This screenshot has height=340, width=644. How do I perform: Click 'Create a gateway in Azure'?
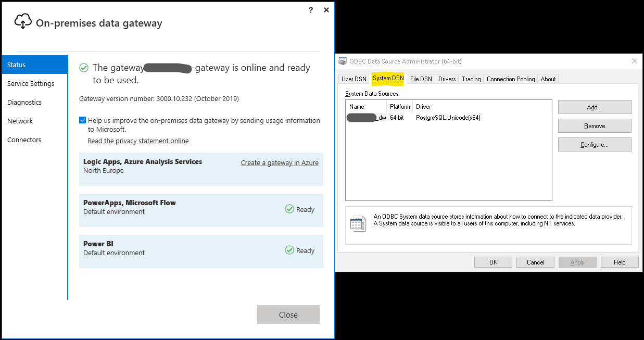coord(280,162)
